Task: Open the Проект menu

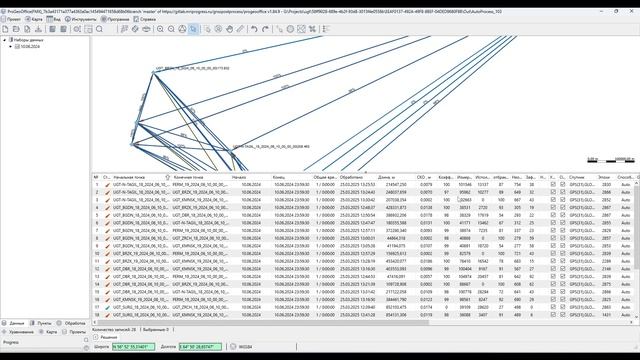Action: click(11, 19)
